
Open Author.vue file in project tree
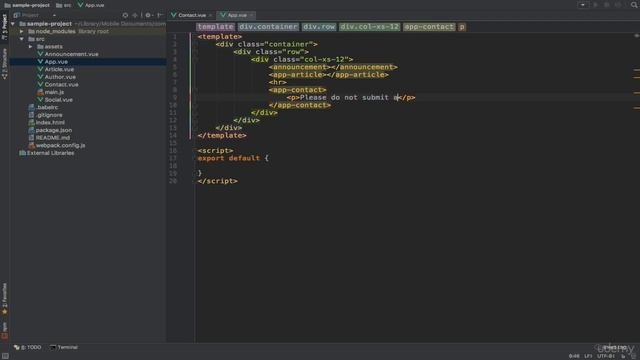pos(60,77)
